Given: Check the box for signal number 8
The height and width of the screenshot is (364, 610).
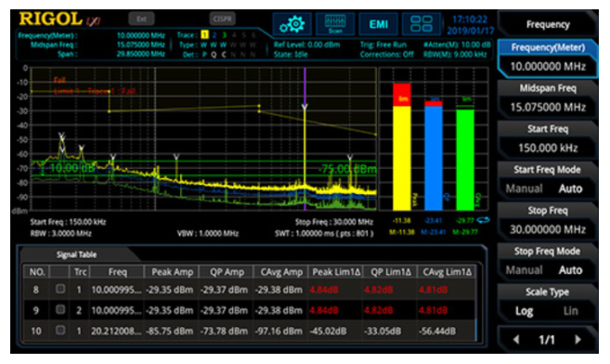Looking at the screenshot, I should click(60, 289).
